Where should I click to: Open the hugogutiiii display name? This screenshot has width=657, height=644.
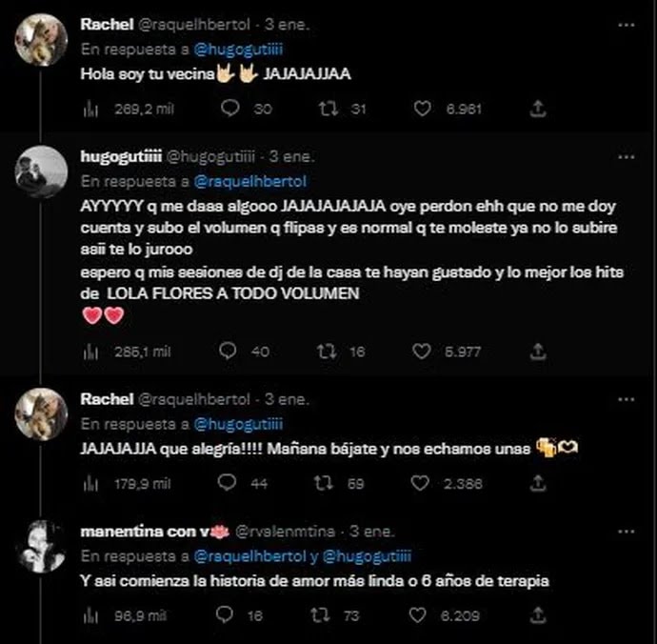121,157
